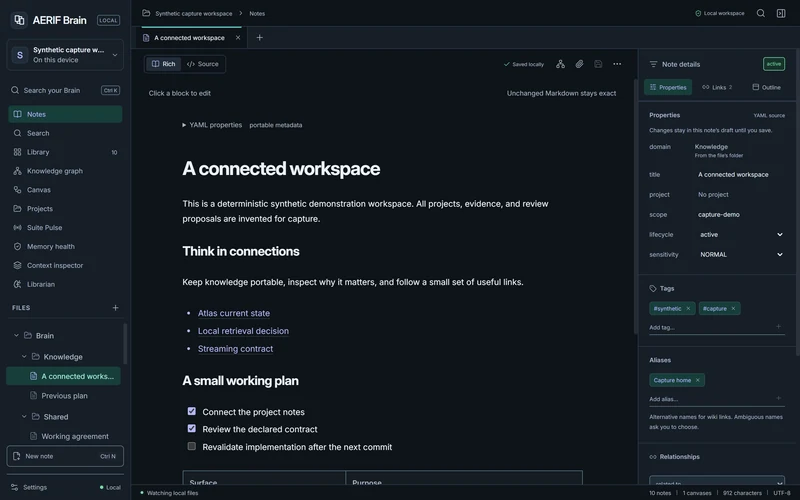Click the Local workspace status indicator

pos(719,13)
